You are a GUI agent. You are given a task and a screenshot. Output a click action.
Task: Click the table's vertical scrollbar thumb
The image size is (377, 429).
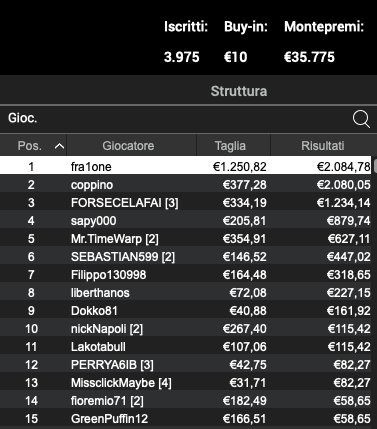[375, 166]
